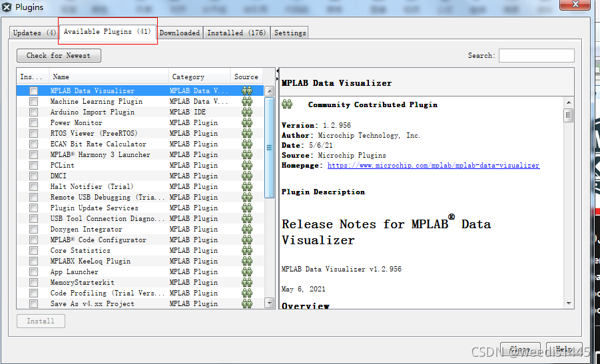Click the source icon for MemoryStarterkit row

(247, 283)
